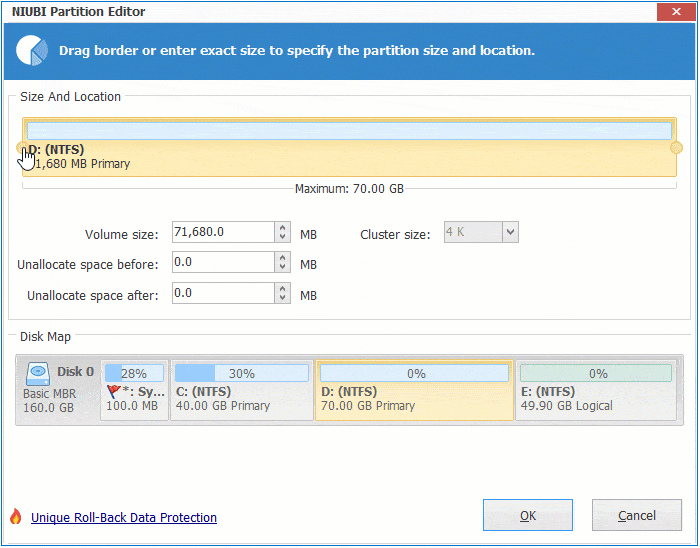Click the Unallocate space after field

[221, 293]
